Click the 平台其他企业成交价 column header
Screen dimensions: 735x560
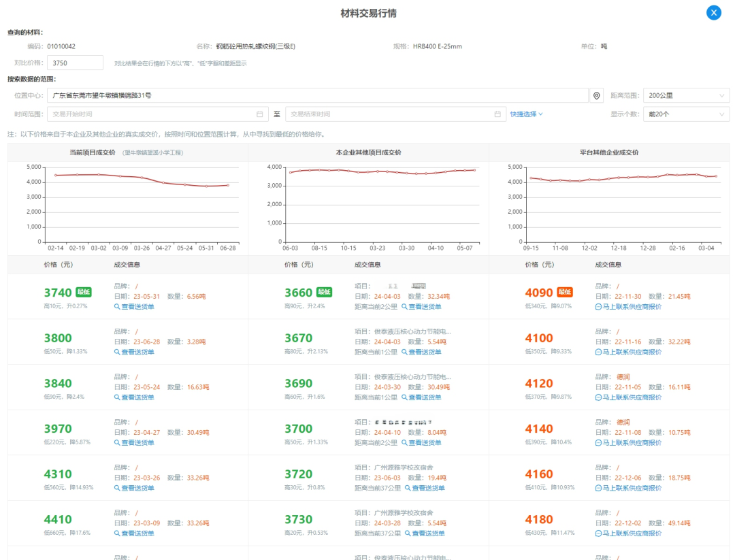[x=608, y=152]
